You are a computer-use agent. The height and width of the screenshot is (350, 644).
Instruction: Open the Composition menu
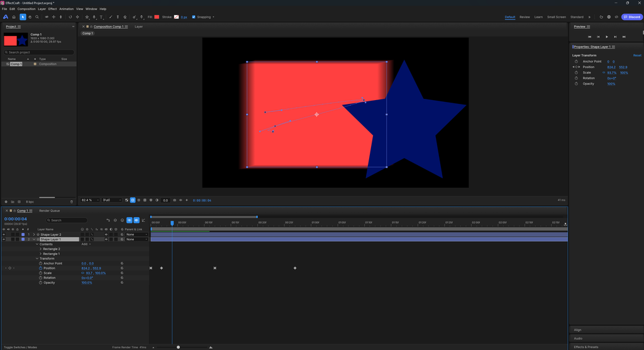26,9
